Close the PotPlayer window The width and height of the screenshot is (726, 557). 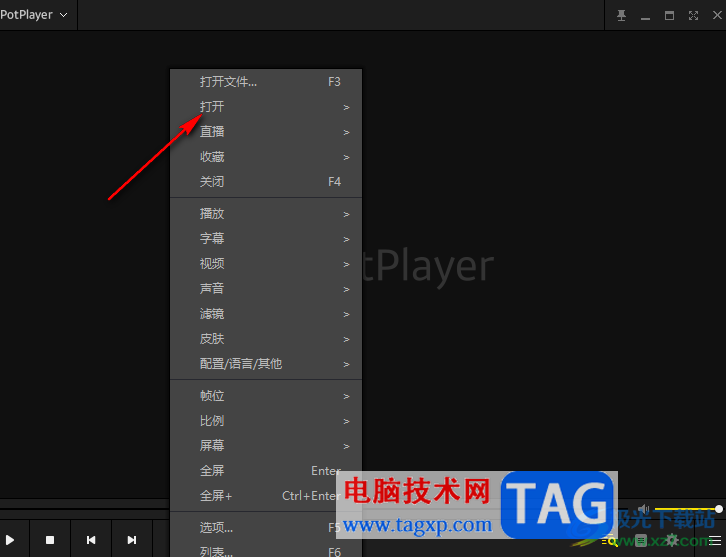pyautogui.click(x=717, y=15)
